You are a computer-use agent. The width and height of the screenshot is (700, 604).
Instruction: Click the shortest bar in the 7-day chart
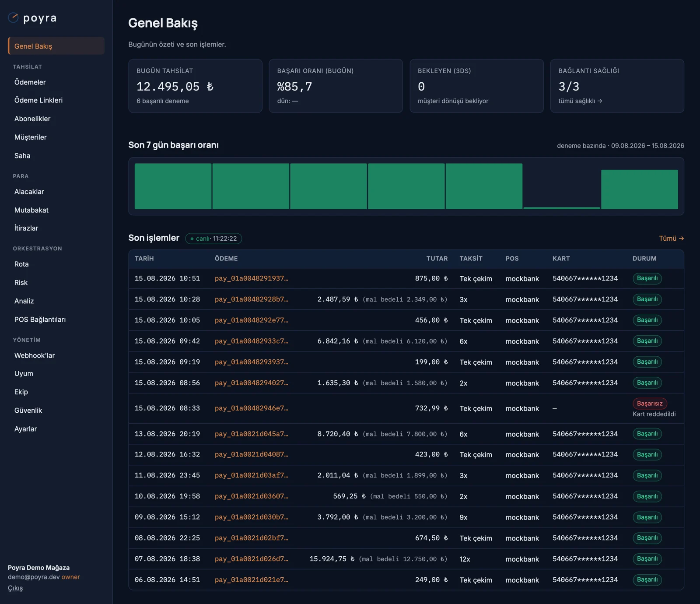coord(562,208)
